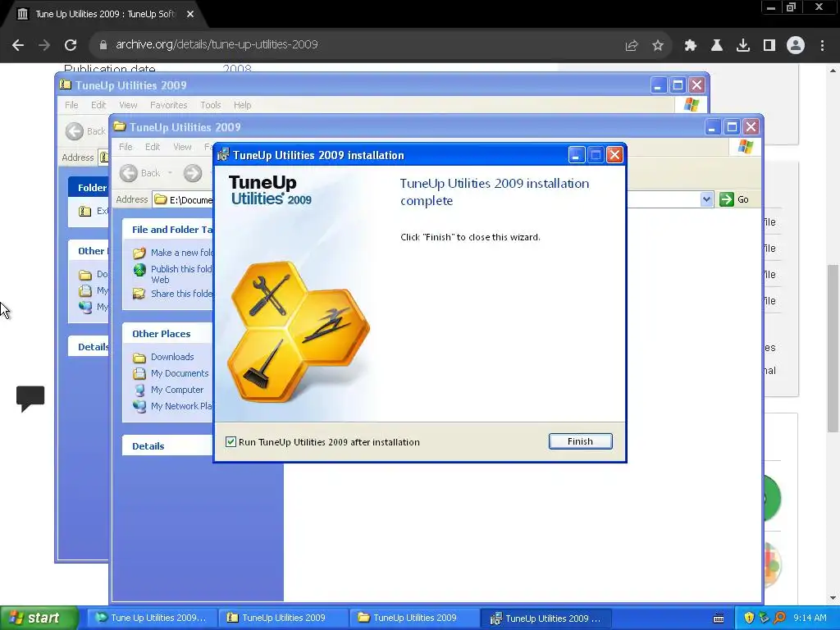The image size is (840, 630).
Task: Expand the Details panel in front Explorer
Action: 167,445
